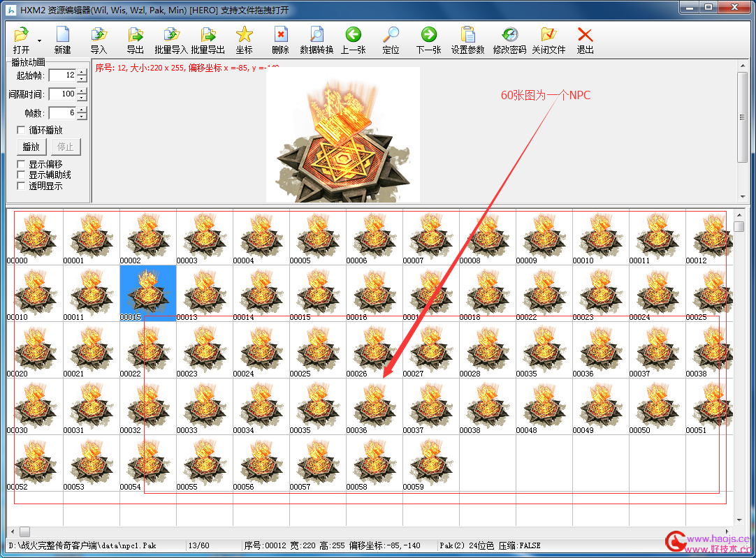Click the 批量导入 (Batch import) icon
The image size is (756, 558).
pyautogui.click(x=171, y=35)
